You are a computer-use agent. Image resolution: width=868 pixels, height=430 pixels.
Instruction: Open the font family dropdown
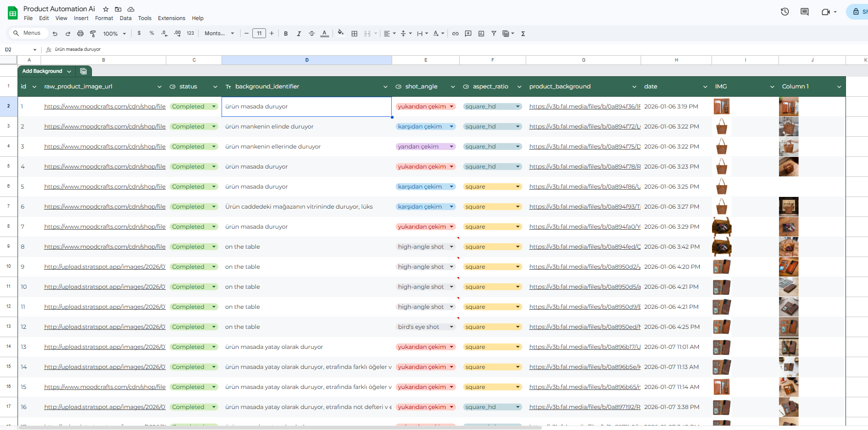pyautogui.click(x=219, y=34)
